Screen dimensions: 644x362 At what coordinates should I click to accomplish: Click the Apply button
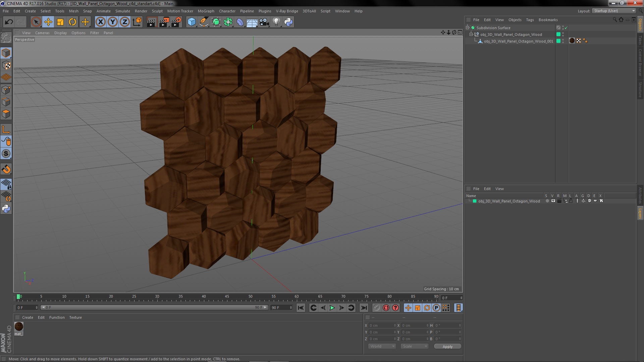[447, 346]
